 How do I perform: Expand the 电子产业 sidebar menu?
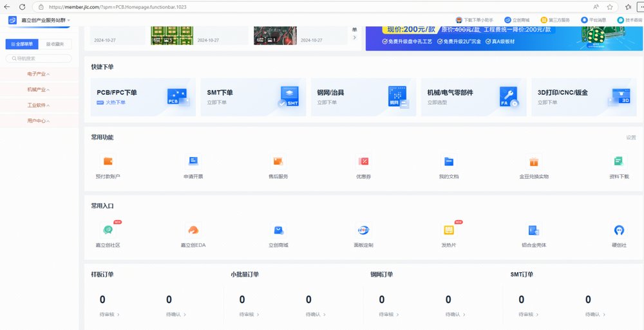coord(38,74)
